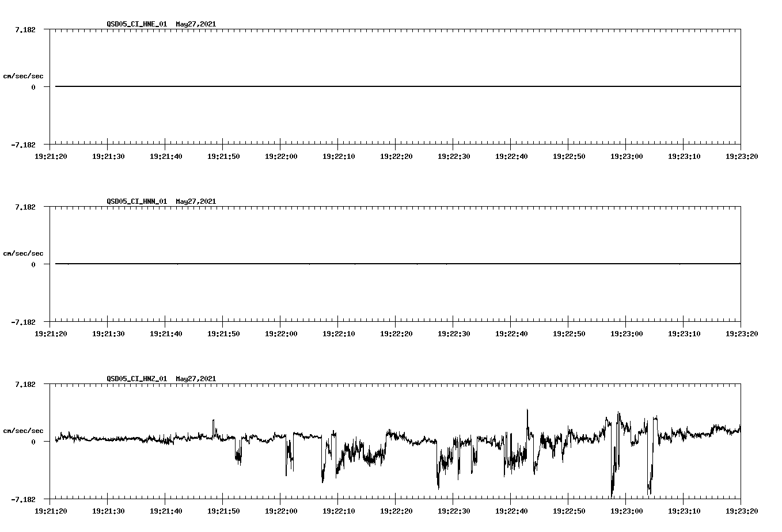Click the cm/sec/sec unit label on HNZ plot
This screenshot has width=782, height=532.
click(23, 430)
